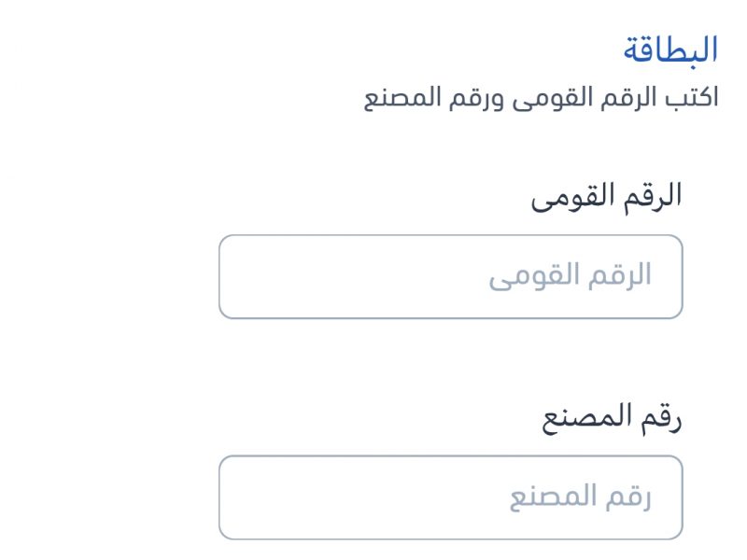
Task: Click the رقم المصنع label above the second field
Action: click(613, 417)
